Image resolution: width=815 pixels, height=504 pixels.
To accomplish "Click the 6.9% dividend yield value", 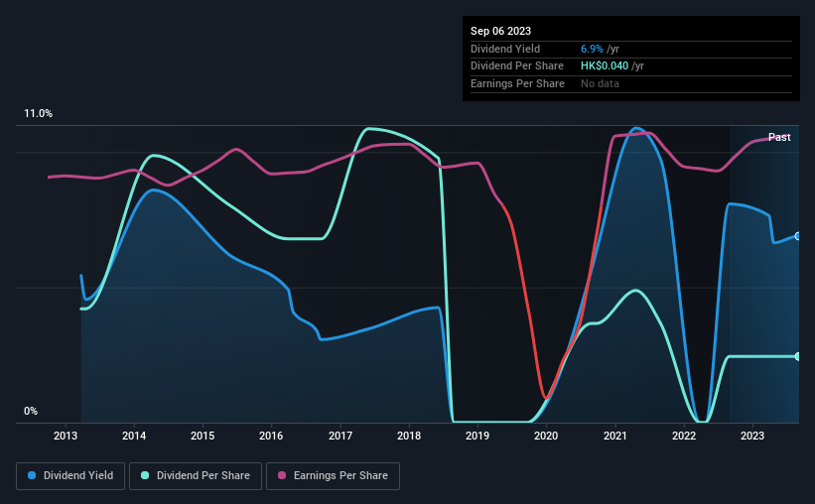I will [x=592, y=49].
